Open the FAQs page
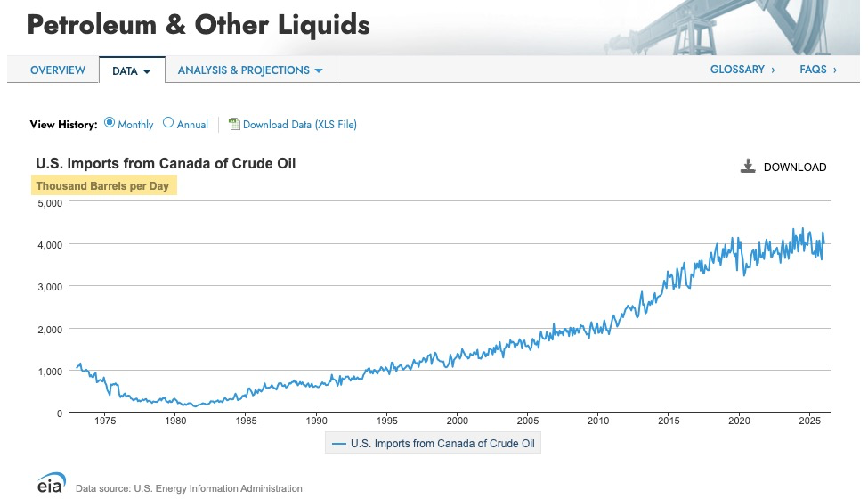868x499 pixels. 817,70
